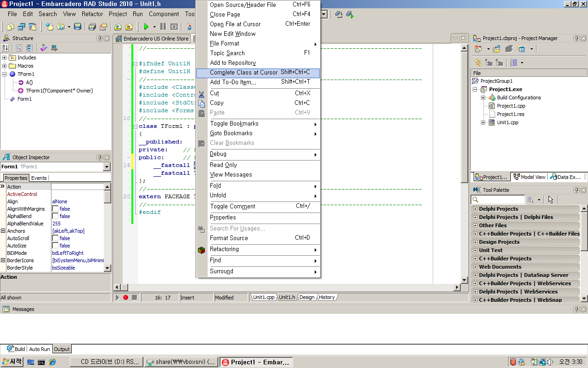Image resolution: width=588 pixels, height=368 pixels.
Task: Click the green Run button in toolbar
Action: [x=146, y=27]
